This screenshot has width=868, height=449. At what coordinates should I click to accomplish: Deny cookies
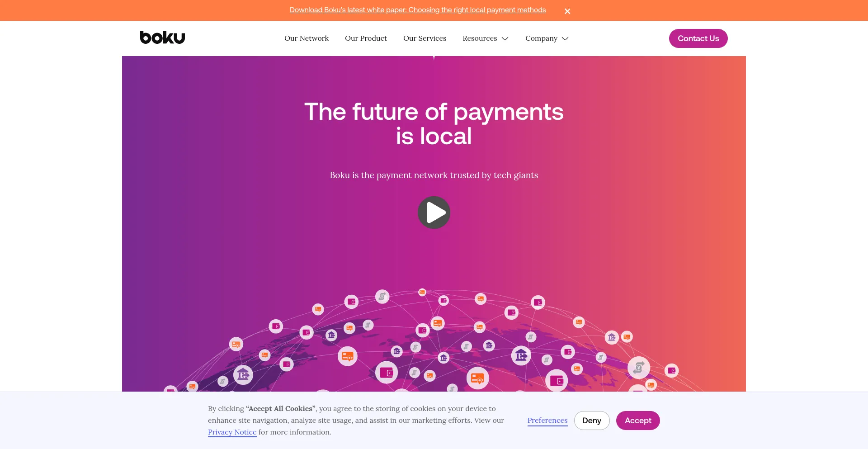tap(592, 421)
